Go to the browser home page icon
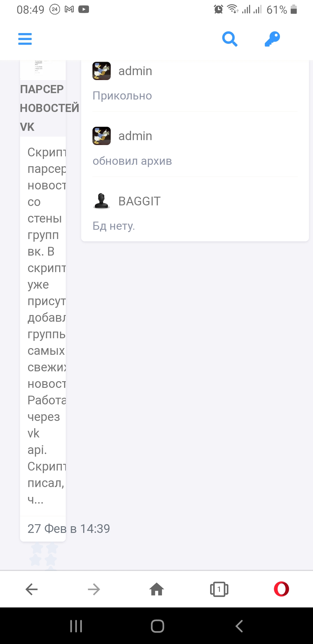Image resolution: width=313 pixels, height=644 pixels. pyautogui.click(x=156, y=589)
